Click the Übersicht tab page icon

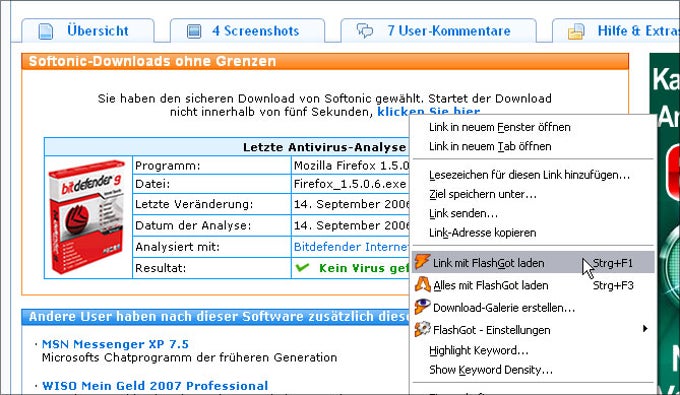click(46, 31)
